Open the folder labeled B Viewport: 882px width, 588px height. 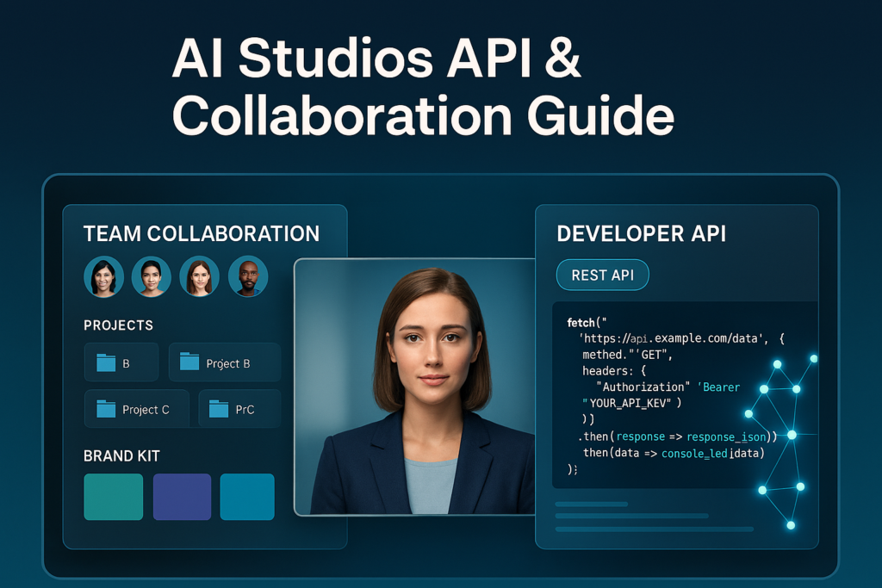point(121,362)
